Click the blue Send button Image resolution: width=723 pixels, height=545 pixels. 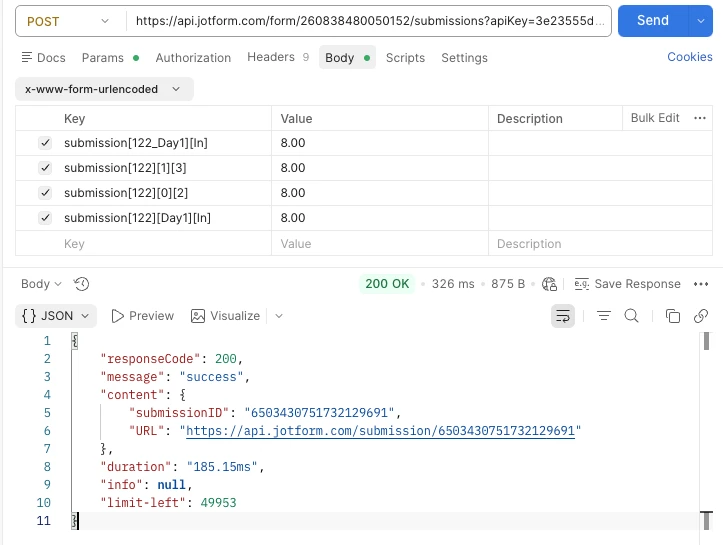coord(652,21)
